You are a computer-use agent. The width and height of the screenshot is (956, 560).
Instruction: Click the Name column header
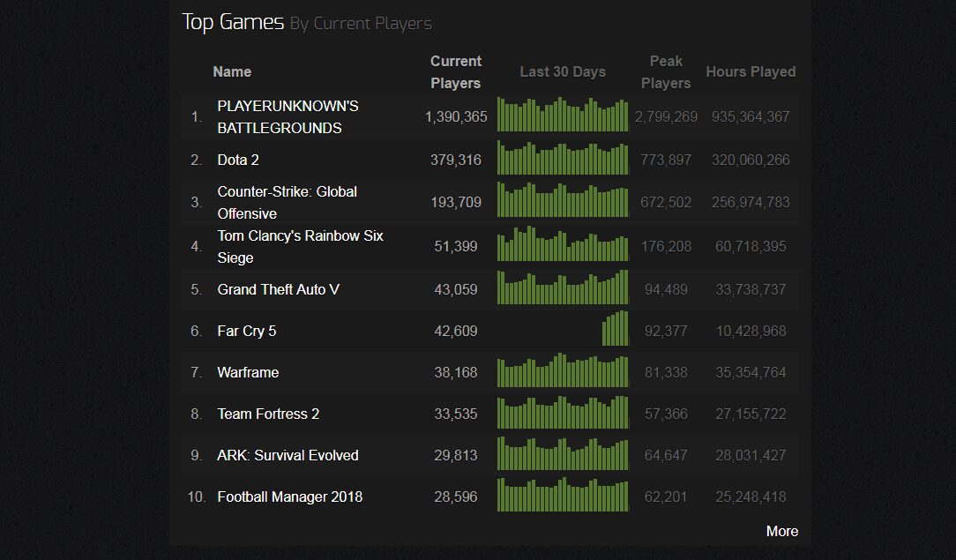click(232, 72)
